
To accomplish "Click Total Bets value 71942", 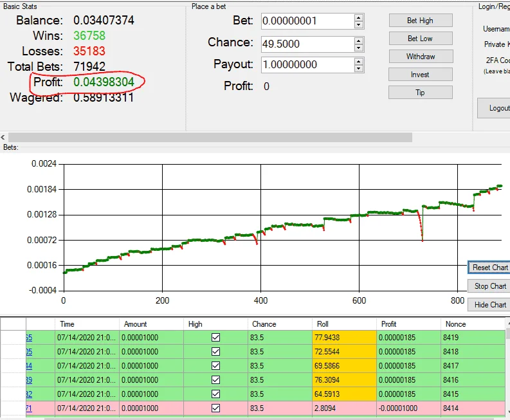I will pyautogui.click(x=89, y=66).
